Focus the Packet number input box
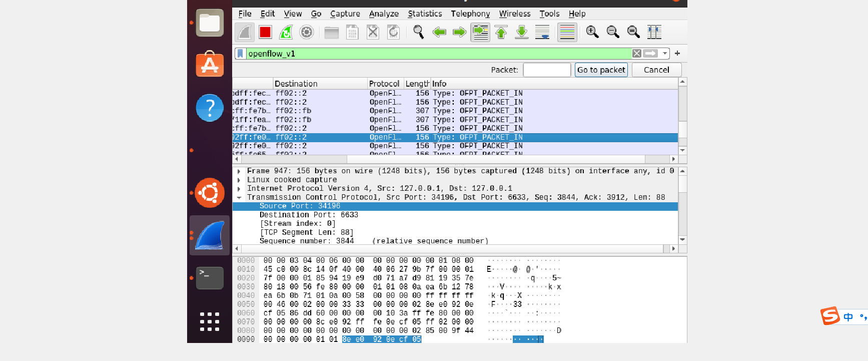The height and width of the screenshot is (361, 868). coord(547,70)
